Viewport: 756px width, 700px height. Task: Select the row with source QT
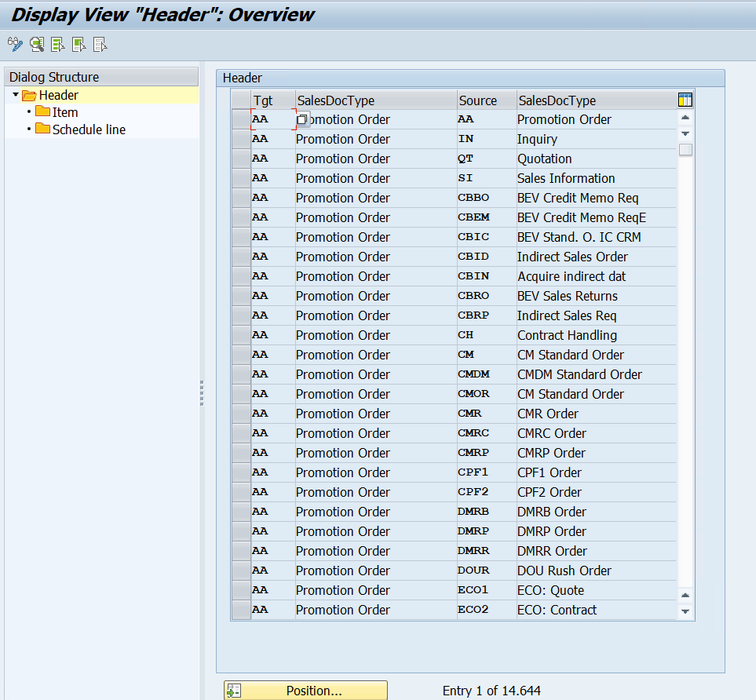tap(241, 159)
